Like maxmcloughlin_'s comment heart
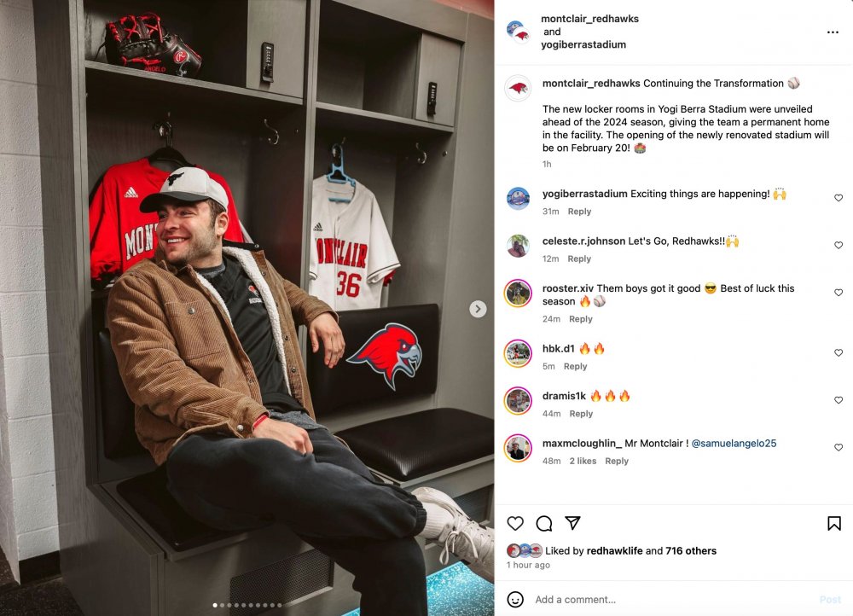Screen dimensions: 853x616 838,447
